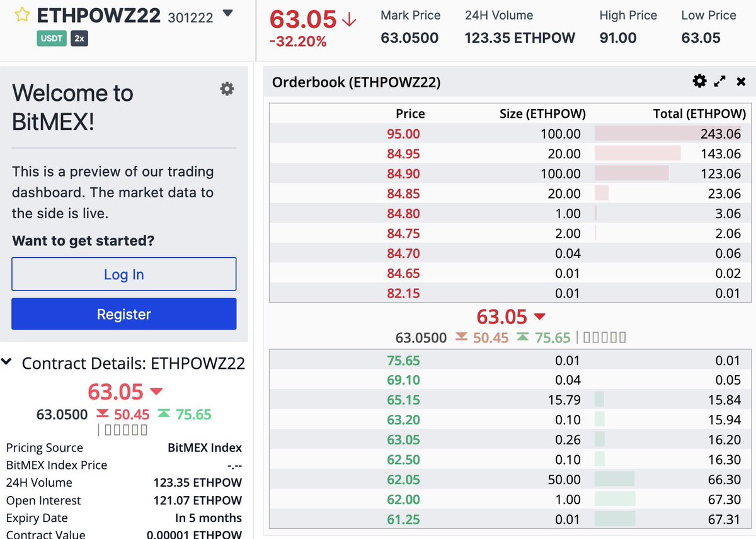Register for a BitMEX account

(x=123, y=314)
